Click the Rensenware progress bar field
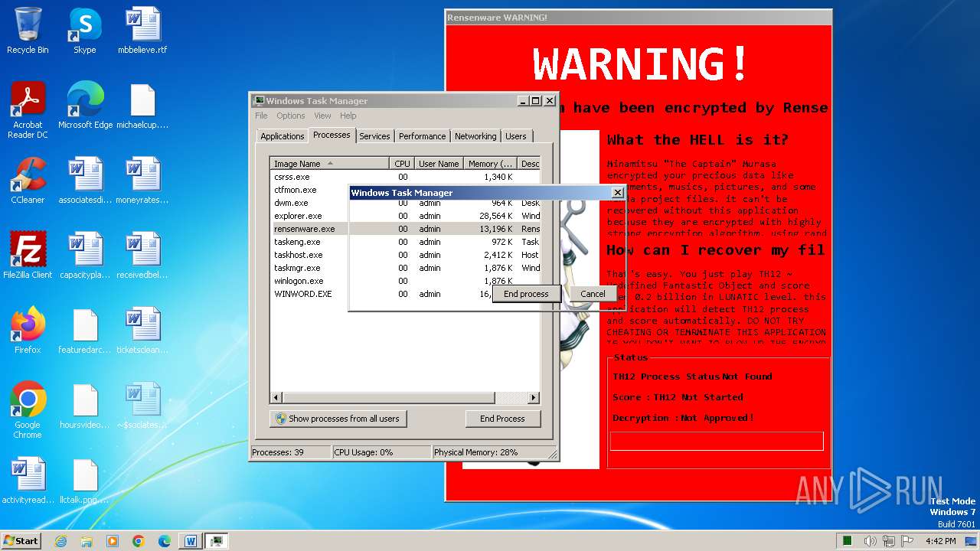 coord(717,441)
